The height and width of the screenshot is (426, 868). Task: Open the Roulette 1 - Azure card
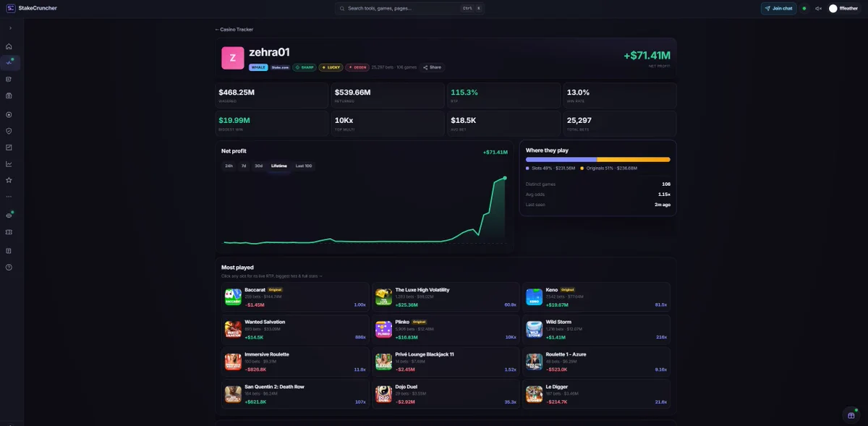[x=596, y=362]
